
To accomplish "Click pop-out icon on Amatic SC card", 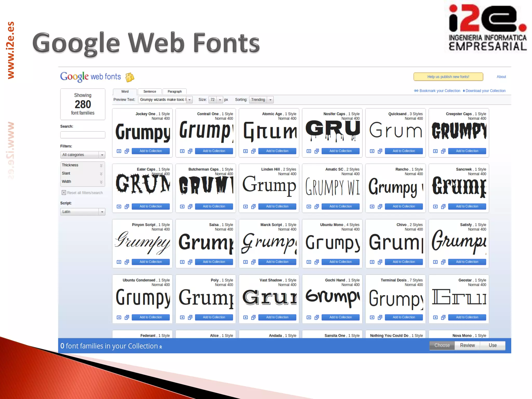I will click(x=317, y=207).
